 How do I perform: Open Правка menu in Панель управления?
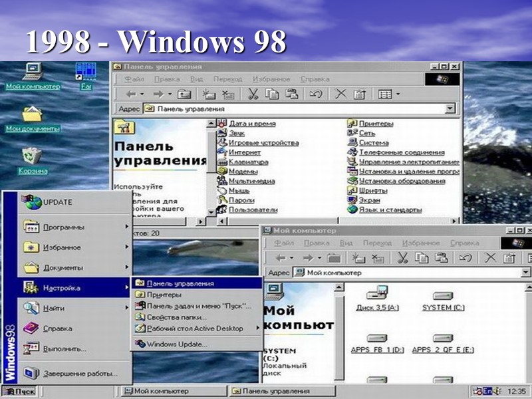pyautogui.click(x=167, y=79)
